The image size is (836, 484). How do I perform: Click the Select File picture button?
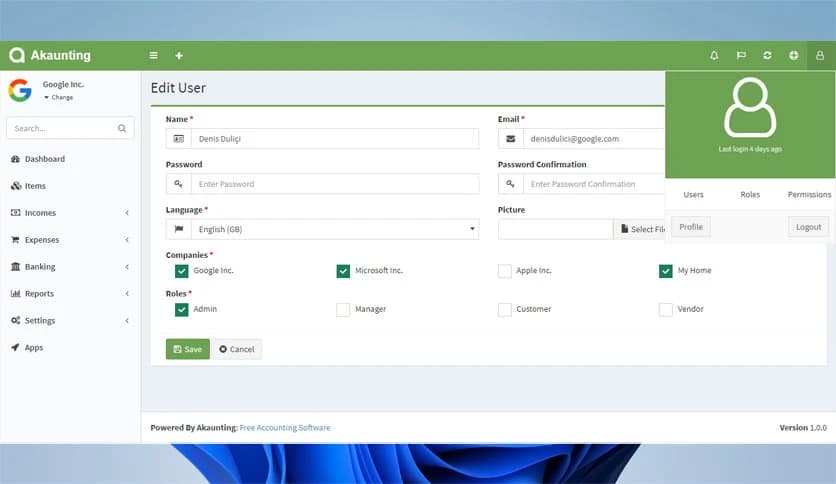tap(640, 229)
